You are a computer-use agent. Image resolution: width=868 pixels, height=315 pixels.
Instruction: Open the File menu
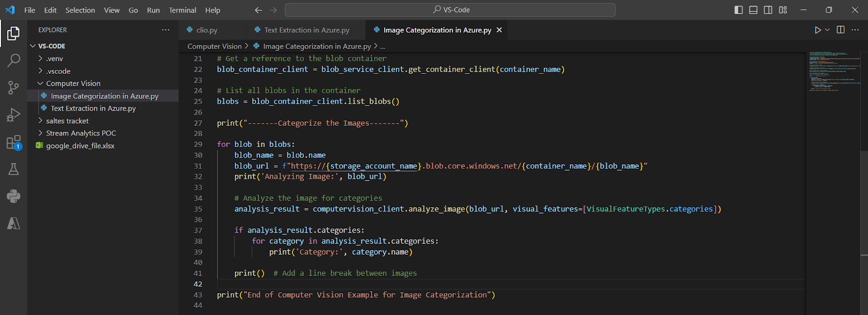click(x=30, y=10)
